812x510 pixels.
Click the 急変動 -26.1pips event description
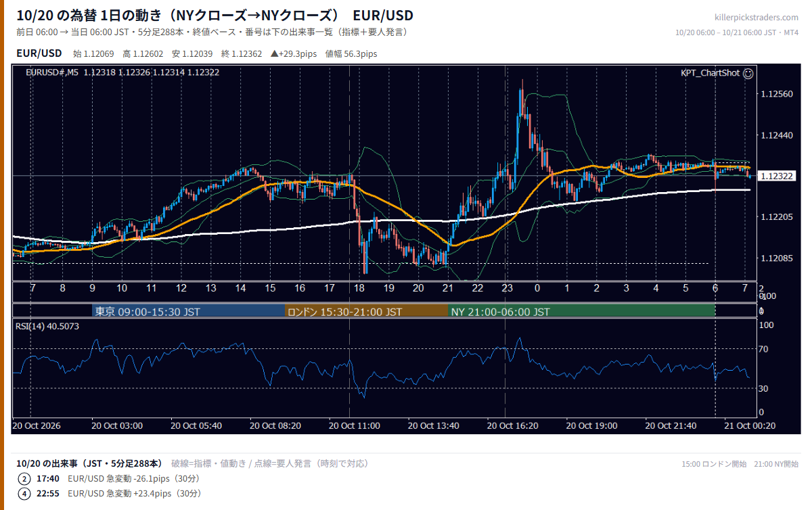(133, 478)
